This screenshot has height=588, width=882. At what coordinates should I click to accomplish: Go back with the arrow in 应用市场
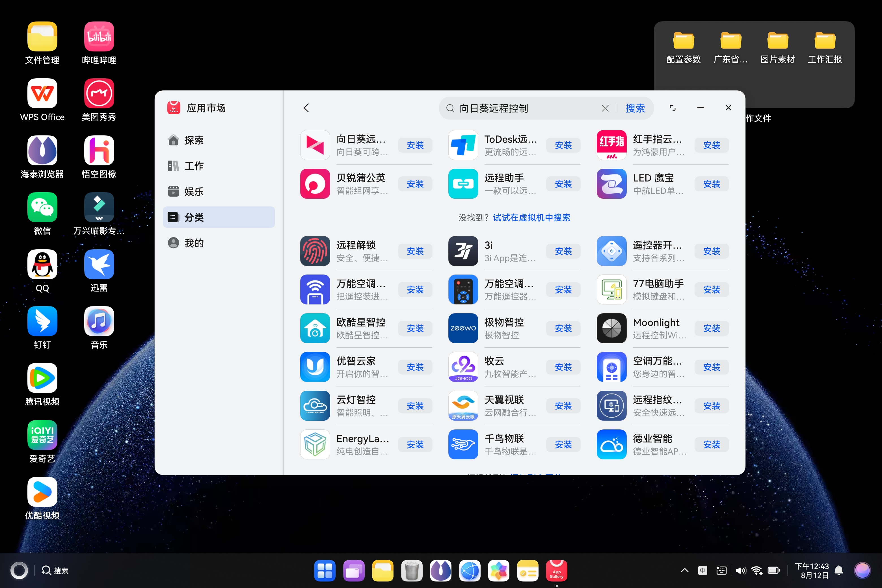306,108
